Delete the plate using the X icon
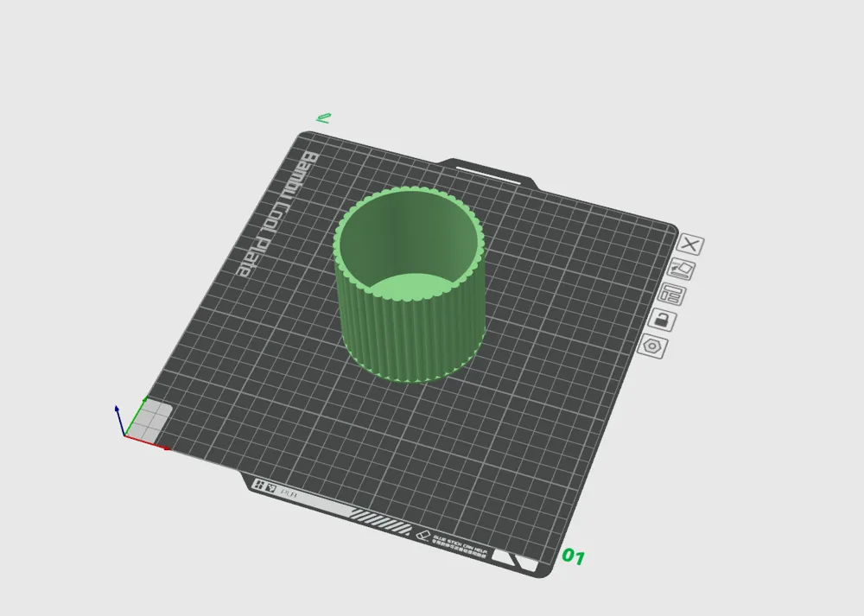This screenshot has height=616, width=864. coord(690,244)
